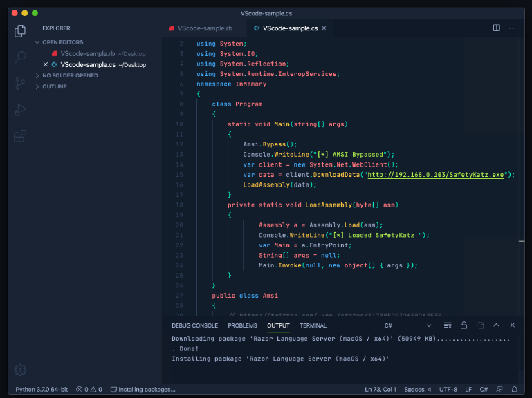Close the bottom panel
532x398 pixels.
tap(513, 325)
